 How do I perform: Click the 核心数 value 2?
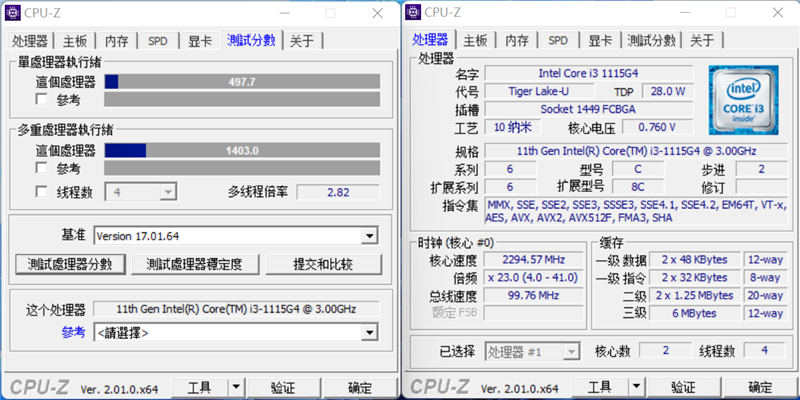point(665,351)
